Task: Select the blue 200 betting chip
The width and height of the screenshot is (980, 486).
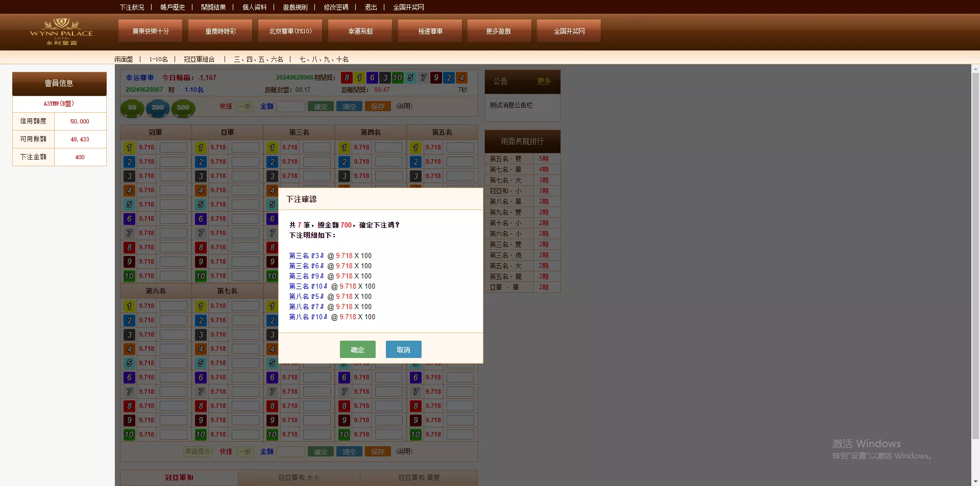Action: point(157,108)
